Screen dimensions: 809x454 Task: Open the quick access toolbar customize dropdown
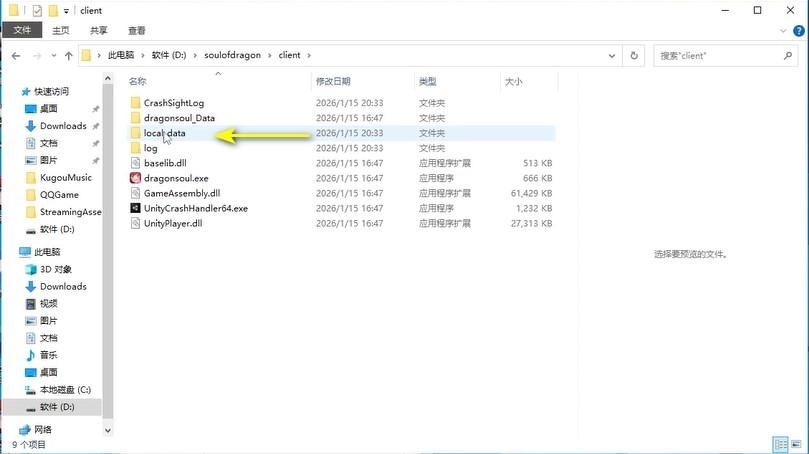tap(66, 11)
